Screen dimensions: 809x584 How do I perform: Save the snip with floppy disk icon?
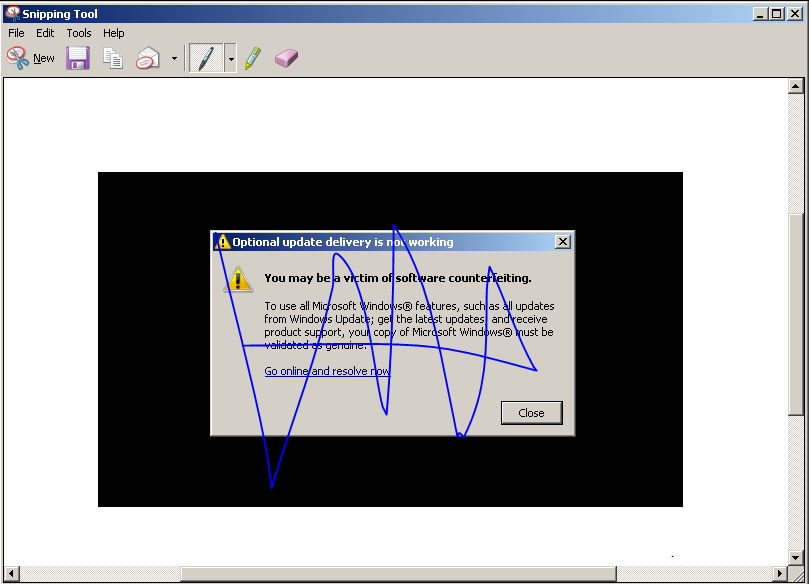(x=78, y=58)
